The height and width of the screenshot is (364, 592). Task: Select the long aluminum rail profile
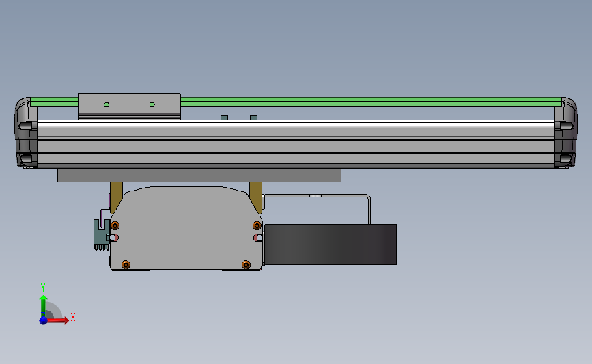(296, 143)
